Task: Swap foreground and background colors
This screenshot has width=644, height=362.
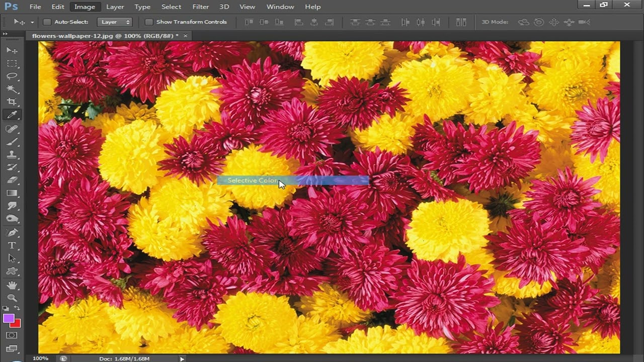Action: pos(17,308)
